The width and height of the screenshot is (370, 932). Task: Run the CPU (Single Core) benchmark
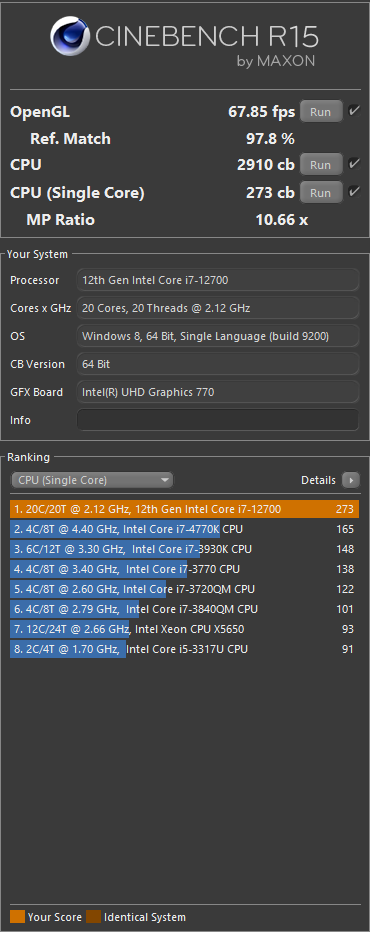(x=321, y=193)
